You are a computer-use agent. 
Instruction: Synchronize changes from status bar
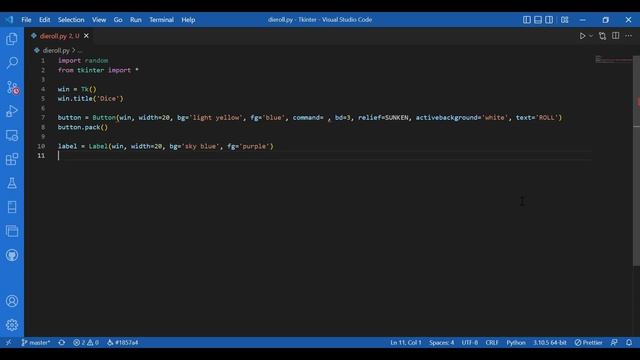[x=62, y=342]
